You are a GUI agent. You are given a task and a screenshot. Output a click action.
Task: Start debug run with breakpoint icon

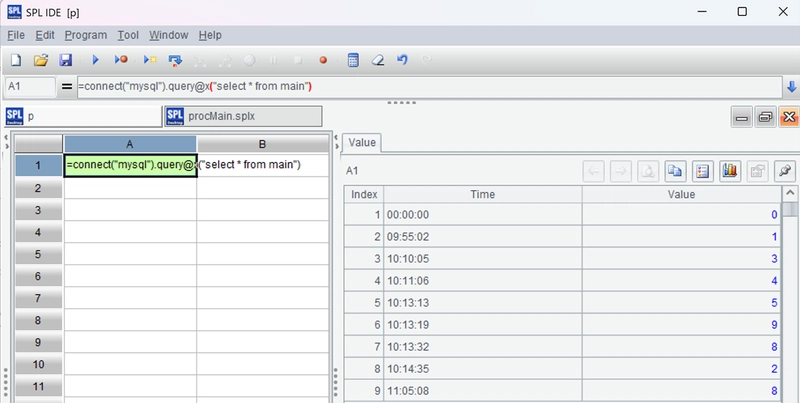[x=121, y=60]
